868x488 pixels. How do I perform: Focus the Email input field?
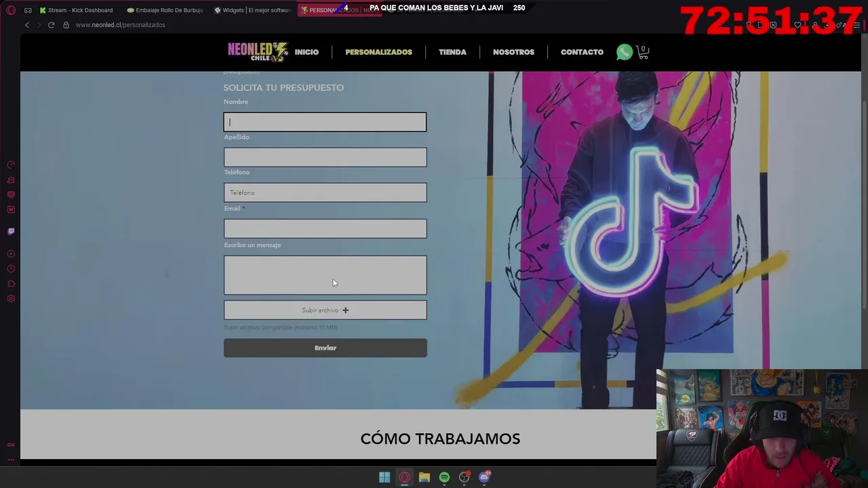coord(325,228)
